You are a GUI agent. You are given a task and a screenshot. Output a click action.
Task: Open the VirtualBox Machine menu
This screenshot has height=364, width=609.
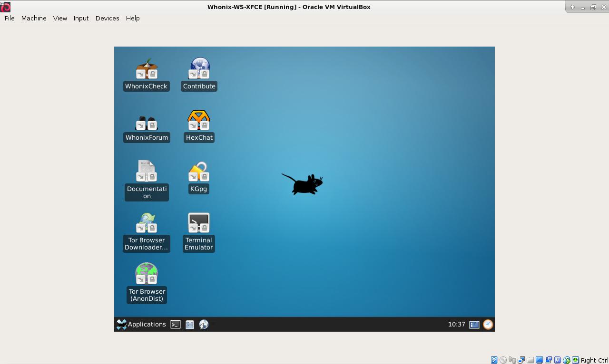tap(34, 18)
